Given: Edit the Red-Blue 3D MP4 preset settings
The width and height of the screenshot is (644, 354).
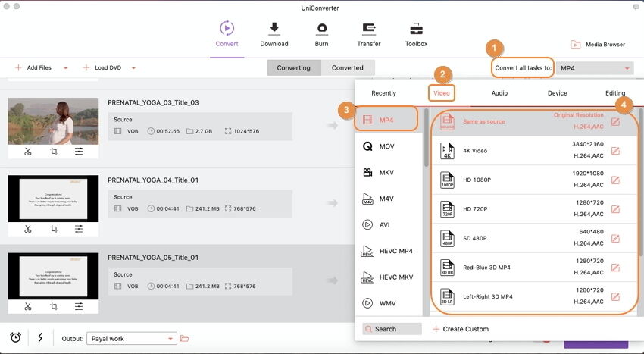Looking at the screenshot, I should pos(615,268).
